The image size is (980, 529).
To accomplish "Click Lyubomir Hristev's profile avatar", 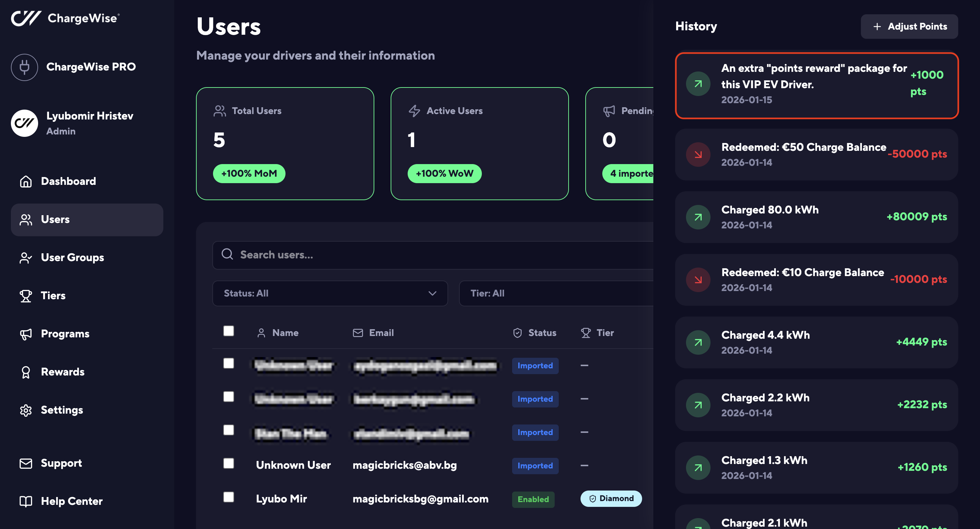I will 24,123.
